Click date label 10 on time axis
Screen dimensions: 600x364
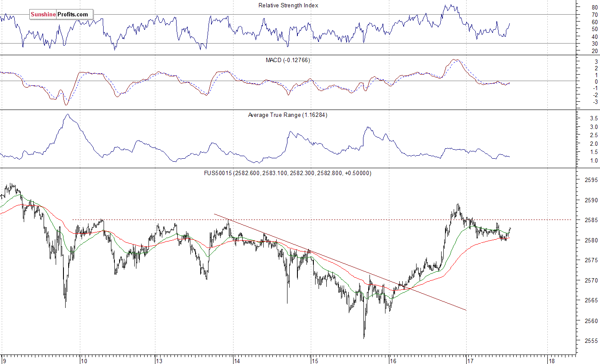point(84,361)
